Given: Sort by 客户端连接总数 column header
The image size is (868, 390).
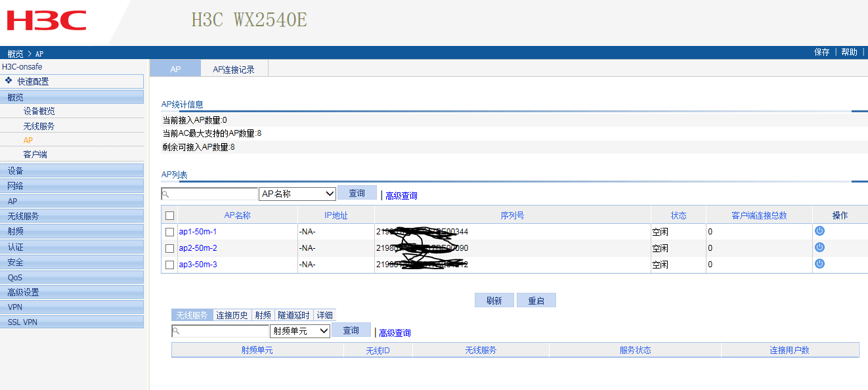Looking at the screenshot, I should [760, 215].
